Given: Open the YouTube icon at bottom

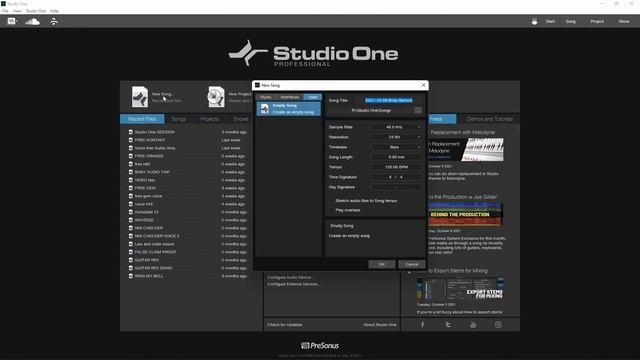Looking at the screenshot, I should click(x=473, y=325).
